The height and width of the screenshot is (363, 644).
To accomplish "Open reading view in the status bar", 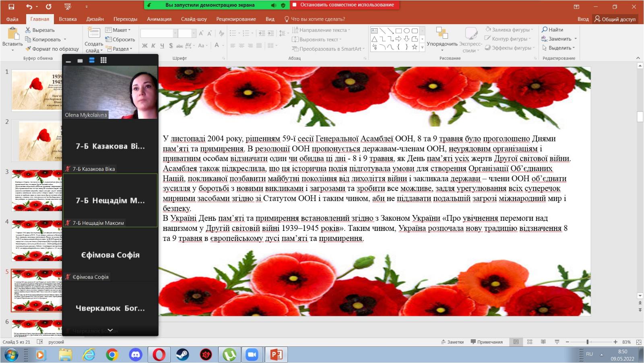I will [543, 342].
